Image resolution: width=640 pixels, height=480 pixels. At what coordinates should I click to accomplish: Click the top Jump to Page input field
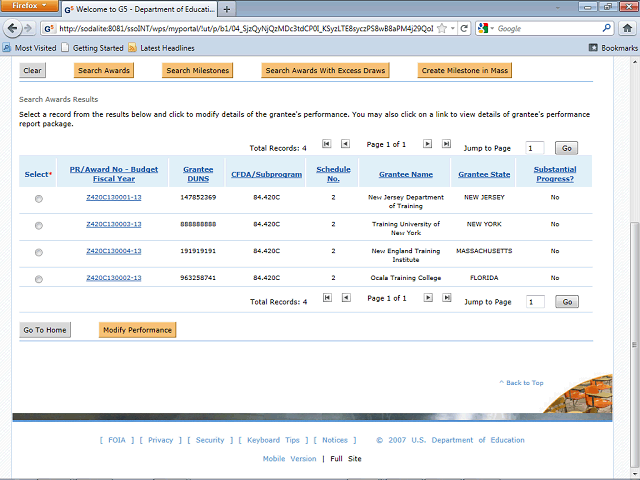(x=535, y=148)
